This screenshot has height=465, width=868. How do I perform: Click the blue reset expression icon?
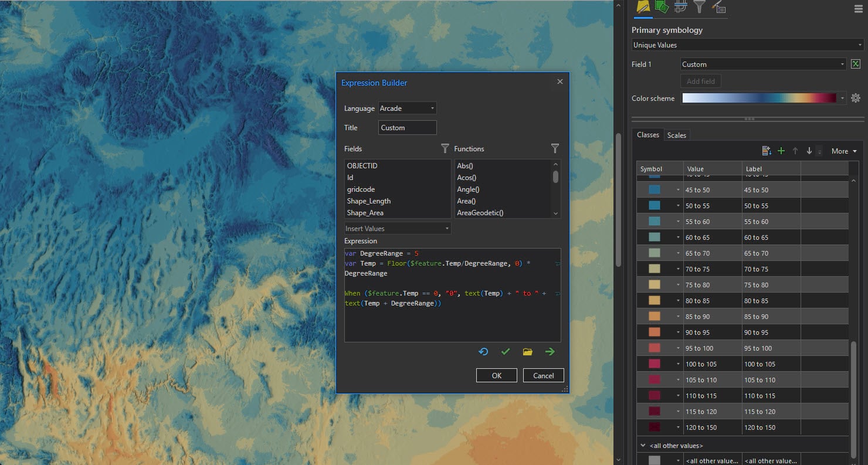point(483,352)
